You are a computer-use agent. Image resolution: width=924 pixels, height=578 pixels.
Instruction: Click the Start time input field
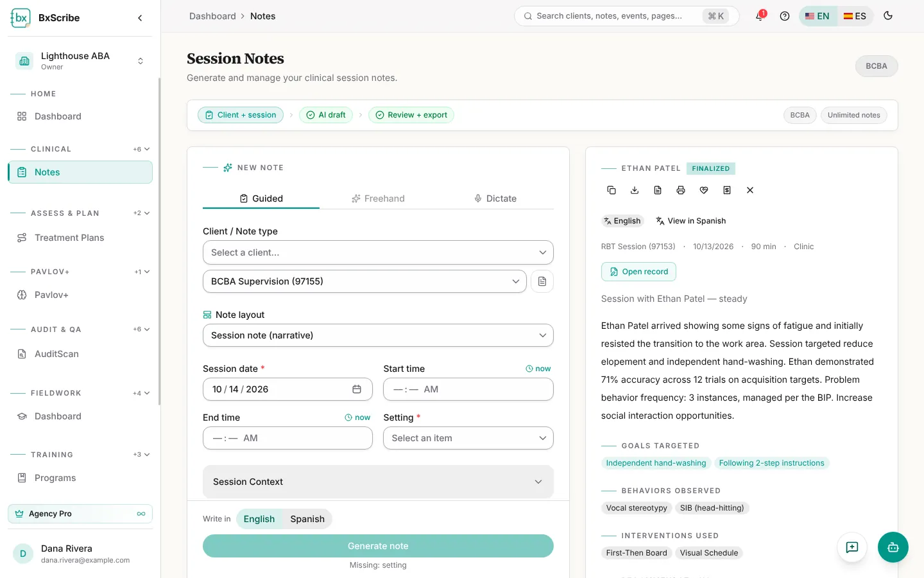(468, 389)
